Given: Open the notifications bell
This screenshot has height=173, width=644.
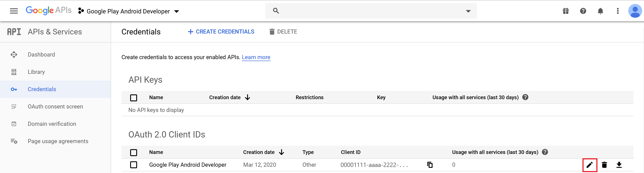Looking at the screenshot, I should point(600,11).
